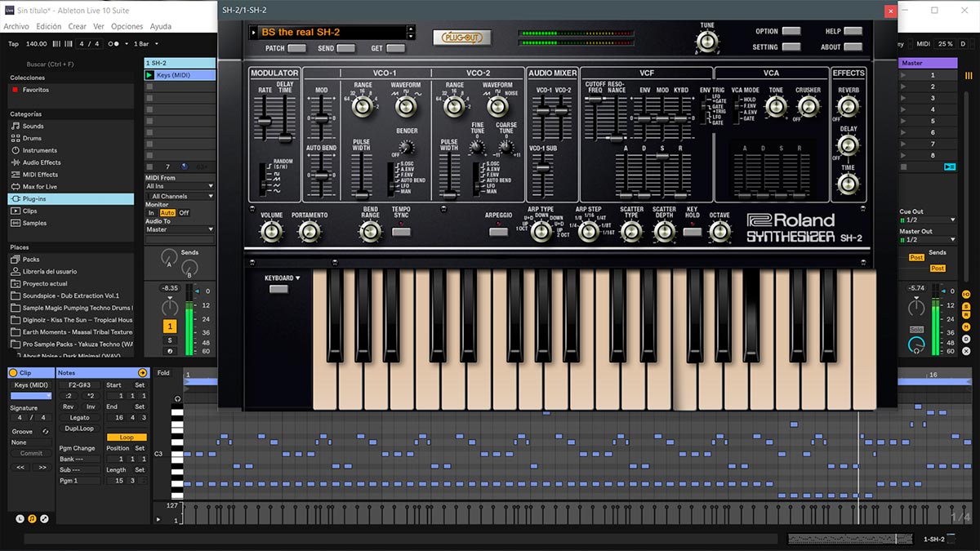Viewport: 980px width, 551px height.
Task: Set Monitor to Auto
Action: click(x=167, y=213)
